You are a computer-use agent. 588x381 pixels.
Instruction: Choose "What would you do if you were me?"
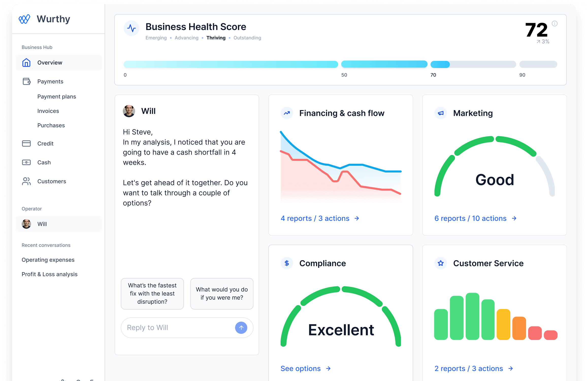click(x=222, y=293)
